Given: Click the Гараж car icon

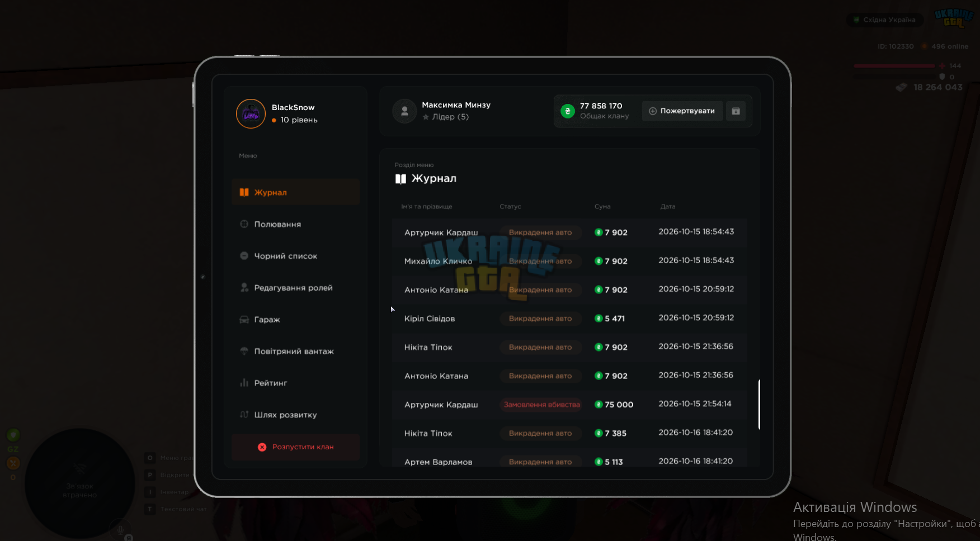Looking at the screenshot, I should (x=244, y=320).
